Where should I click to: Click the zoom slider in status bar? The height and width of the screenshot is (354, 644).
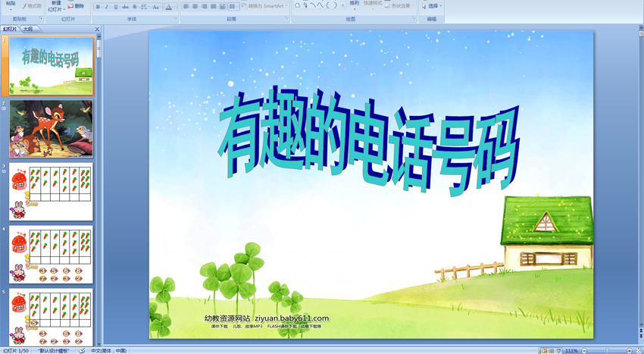coord(606,351)
